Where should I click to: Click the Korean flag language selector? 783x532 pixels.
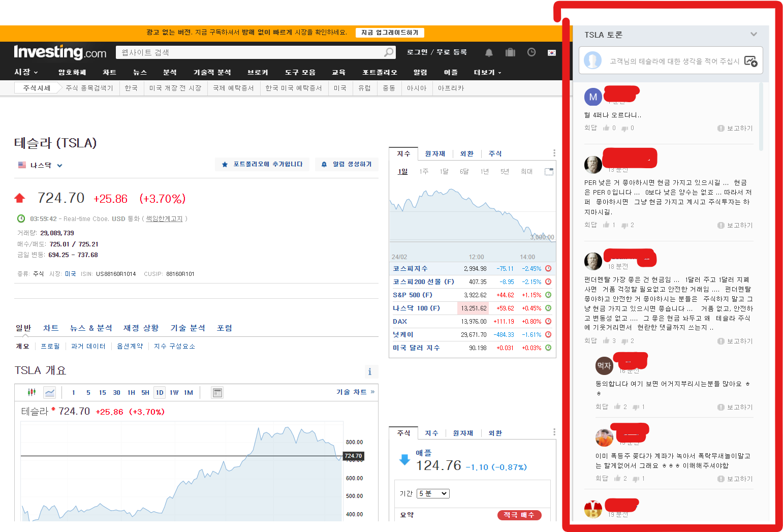click(552, 53)
